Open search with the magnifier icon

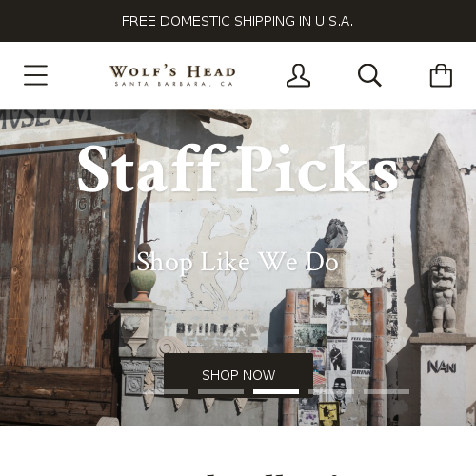point(369,75)
